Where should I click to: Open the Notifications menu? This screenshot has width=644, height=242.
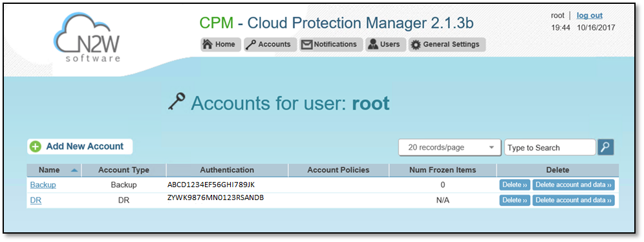[330, 45]
